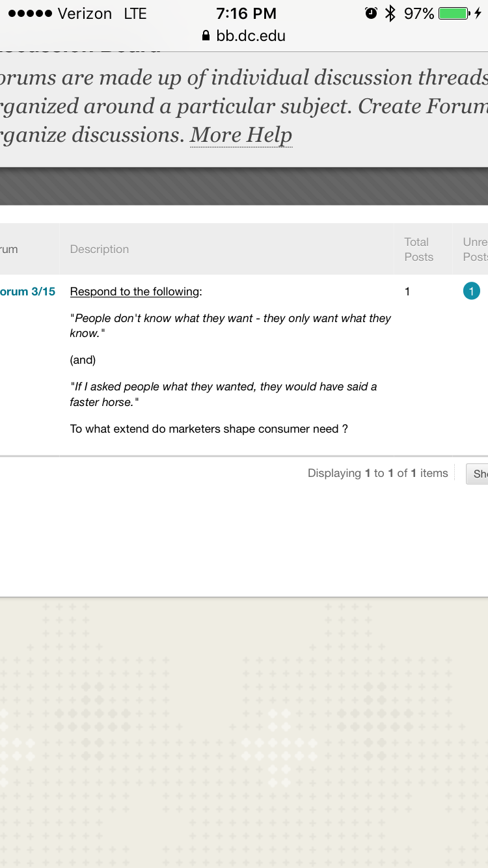Select 'To what extend do marketers shape' question
Image resolution: width=488 pixels, height=868 pixels.
209,429
